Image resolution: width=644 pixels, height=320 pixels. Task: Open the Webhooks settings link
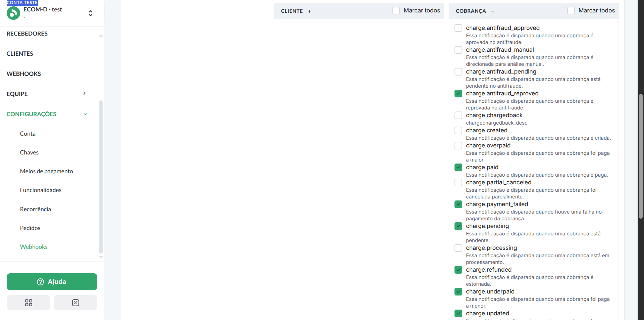34,247
